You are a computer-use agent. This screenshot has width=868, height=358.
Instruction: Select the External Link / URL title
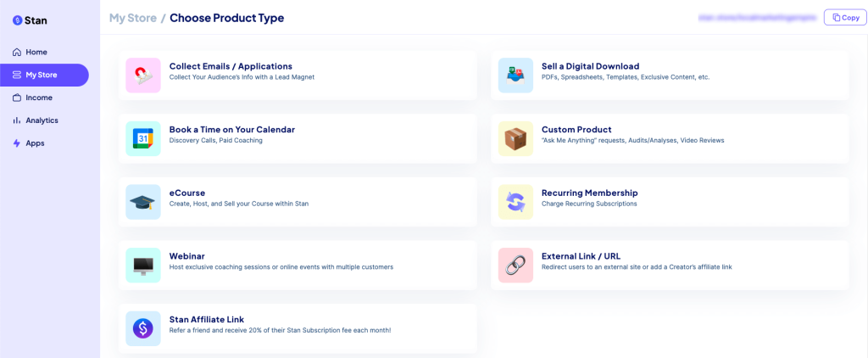581,256
